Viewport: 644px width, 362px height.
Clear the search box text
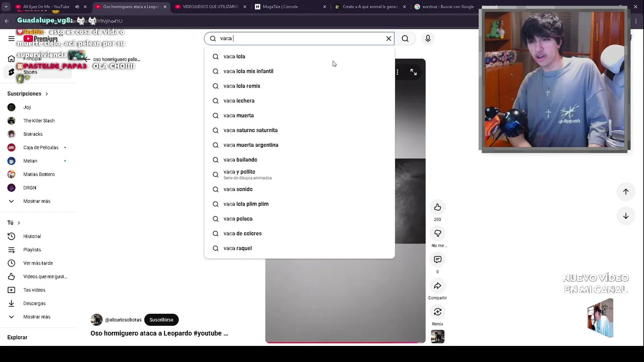388,38
